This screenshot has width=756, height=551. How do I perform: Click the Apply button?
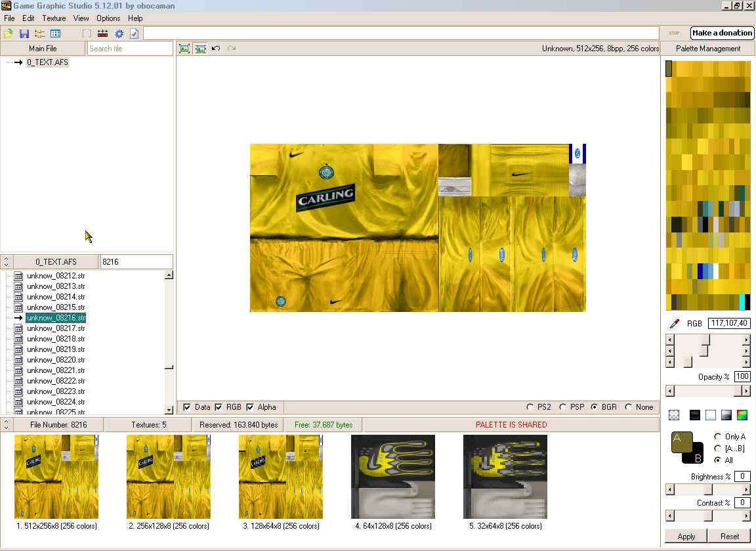[686, 536]
